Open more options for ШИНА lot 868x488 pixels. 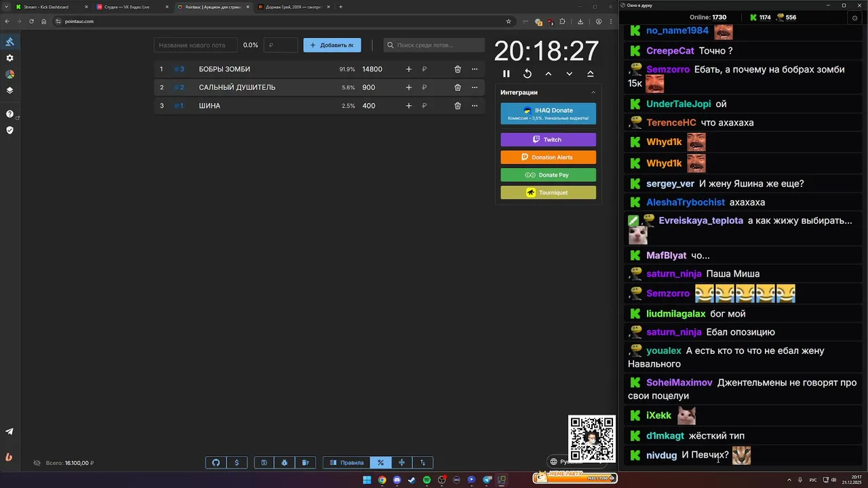pos(475,106)
